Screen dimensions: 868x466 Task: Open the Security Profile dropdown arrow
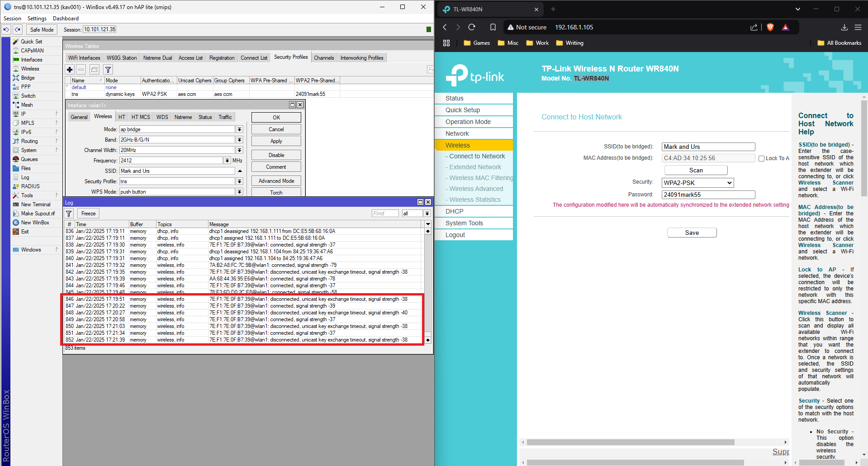(239, 181)
